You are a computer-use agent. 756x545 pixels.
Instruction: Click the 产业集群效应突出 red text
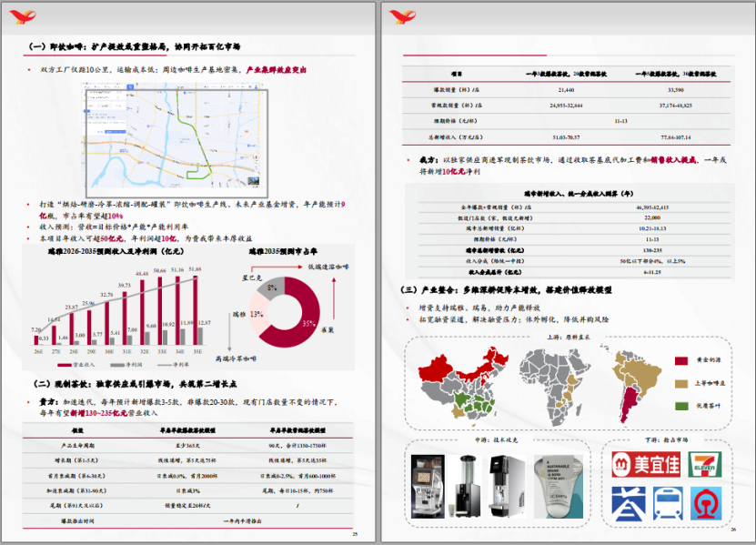coord(277,70)
